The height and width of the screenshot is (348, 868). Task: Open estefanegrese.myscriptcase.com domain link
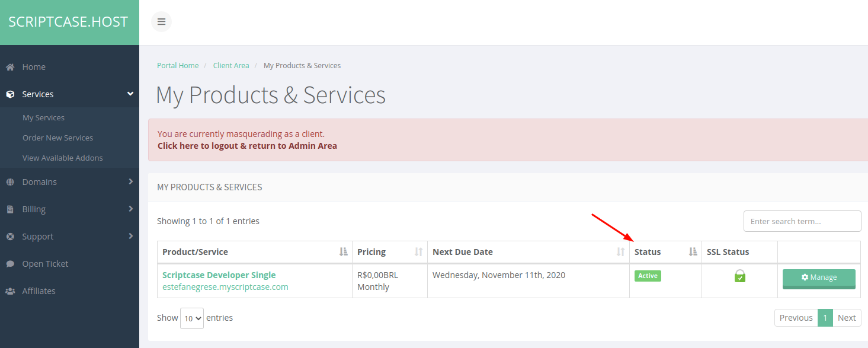coord(225,287)
